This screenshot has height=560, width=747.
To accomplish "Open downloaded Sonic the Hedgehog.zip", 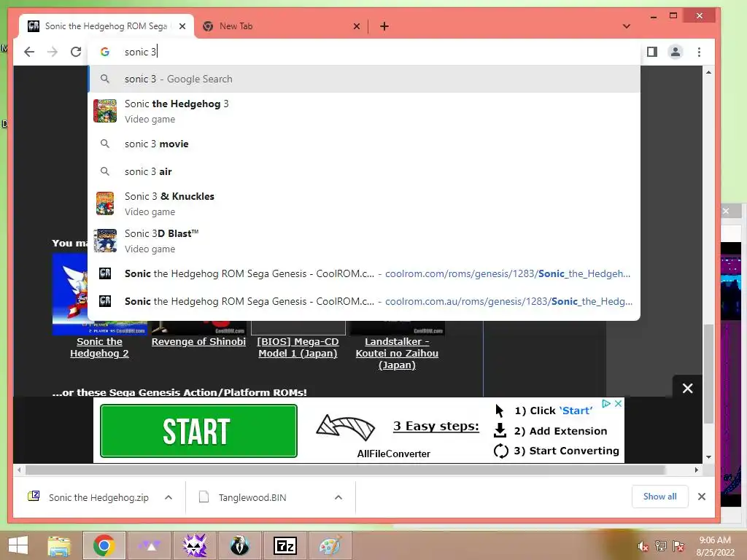I will [x=88, y=497].
